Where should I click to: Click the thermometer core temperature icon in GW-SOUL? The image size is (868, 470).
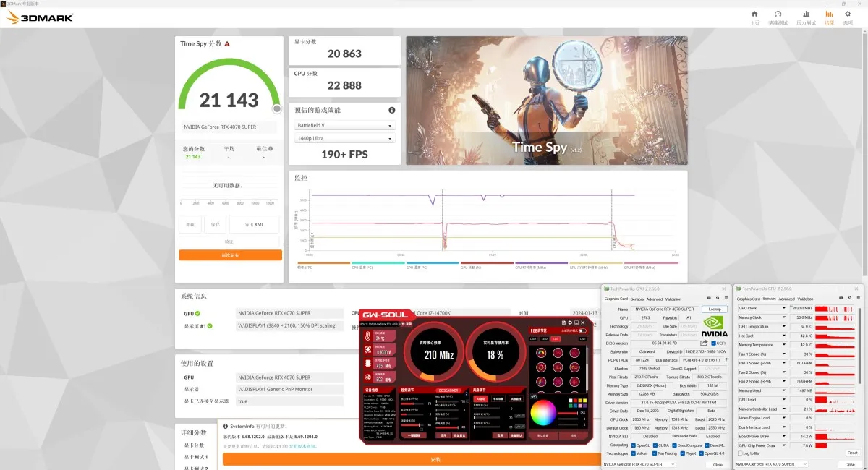(x=367, y=336)
